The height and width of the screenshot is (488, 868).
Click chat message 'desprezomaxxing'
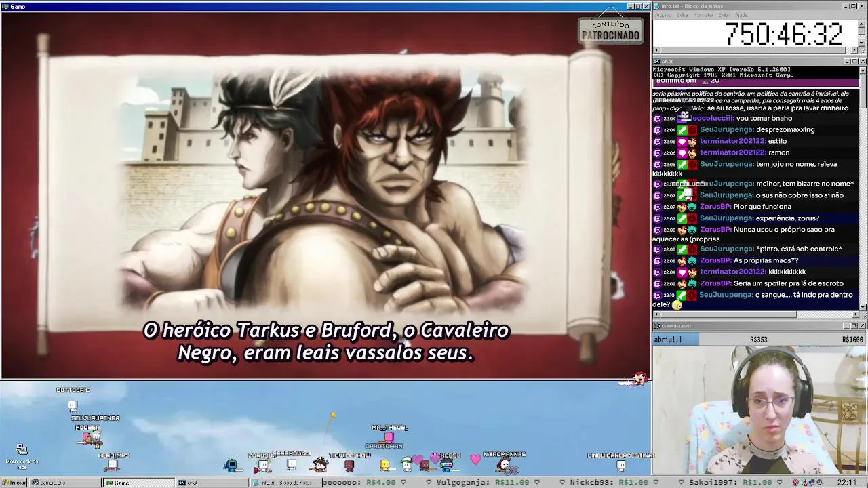coord(785,129)
